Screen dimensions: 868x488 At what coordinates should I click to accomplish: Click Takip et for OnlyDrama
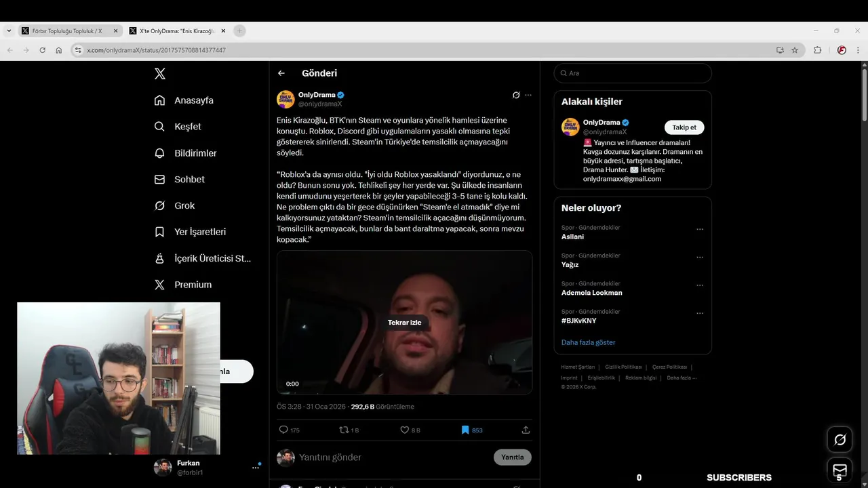[x=684, y=127]
